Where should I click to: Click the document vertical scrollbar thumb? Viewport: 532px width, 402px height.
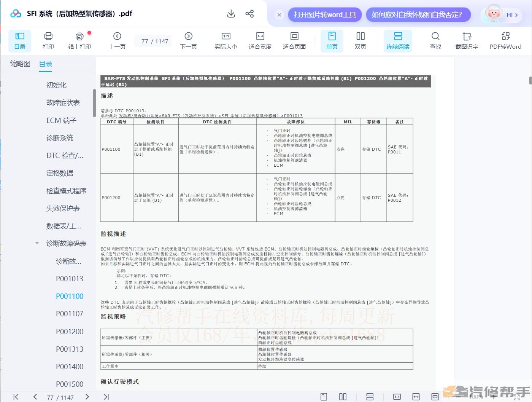point(530,80)
